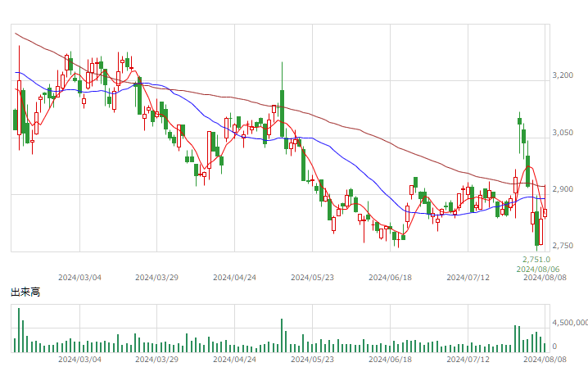
Task: Click the green 2024/08/06 low date label
Action: 538,270
